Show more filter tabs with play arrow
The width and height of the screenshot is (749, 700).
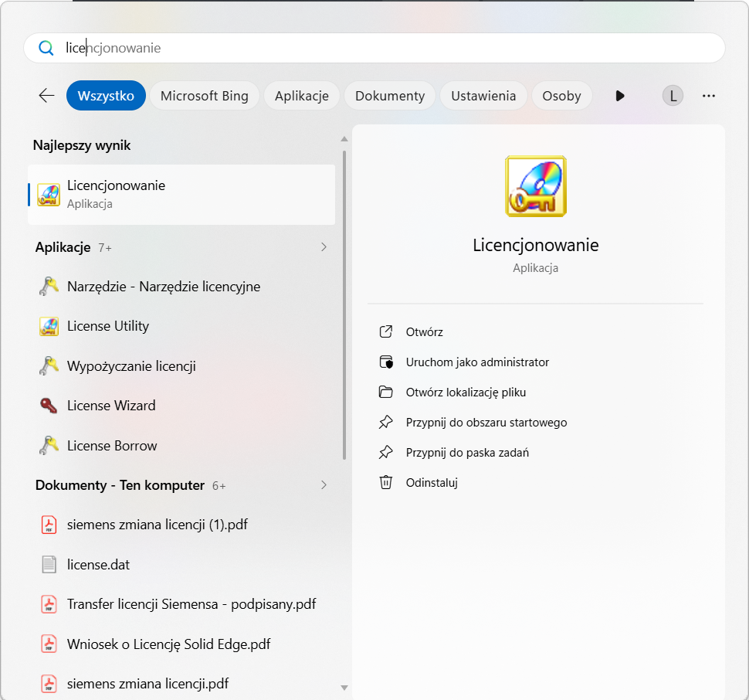(x=620, y=96)
